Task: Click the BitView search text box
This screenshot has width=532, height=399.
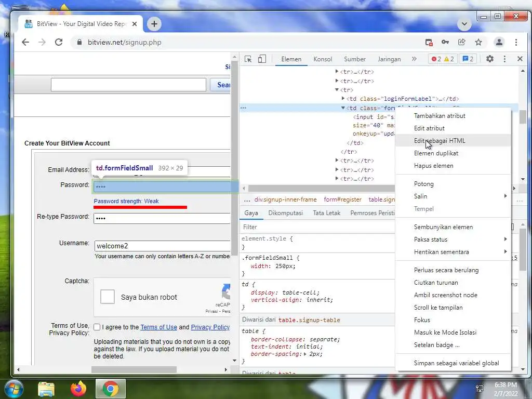Action: click(x=129, y=85)
